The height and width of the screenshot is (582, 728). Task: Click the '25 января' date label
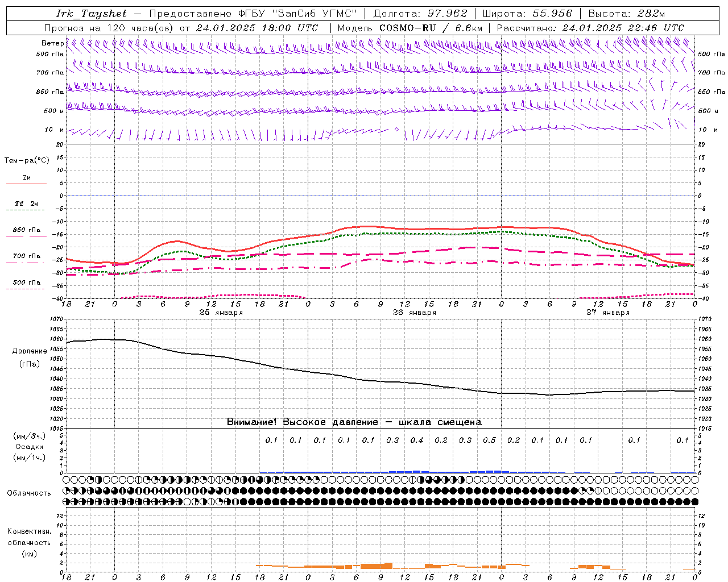(x=221, y=313)
